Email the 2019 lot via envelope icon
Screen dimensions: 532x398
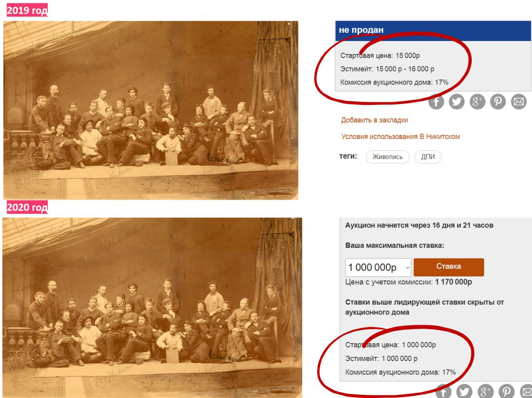[519, 101]
